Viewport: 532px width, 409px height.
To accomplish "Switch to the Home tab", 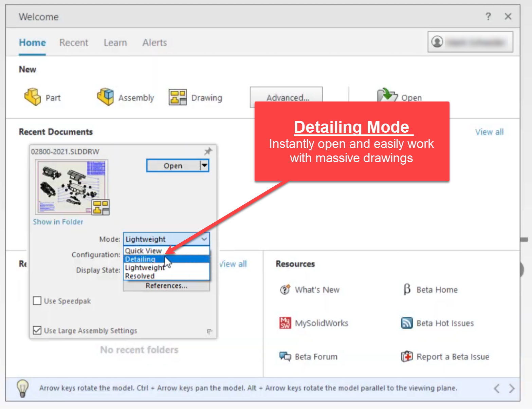I will pyautogui.click(x=32, y=42).
